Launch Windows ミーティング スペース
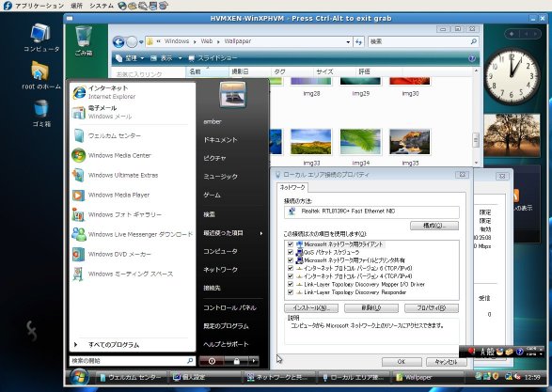 click(x=132, y=274)
